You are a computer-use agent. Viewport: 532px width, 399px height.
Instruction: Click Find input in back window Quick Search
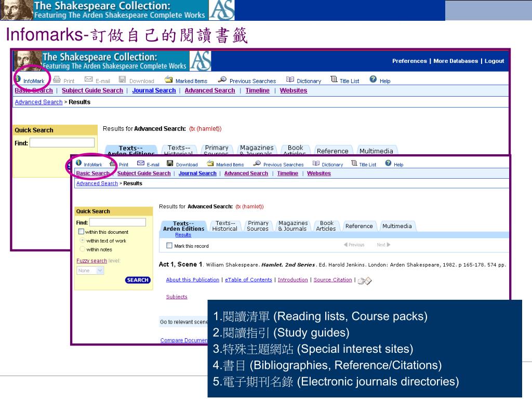62,142
